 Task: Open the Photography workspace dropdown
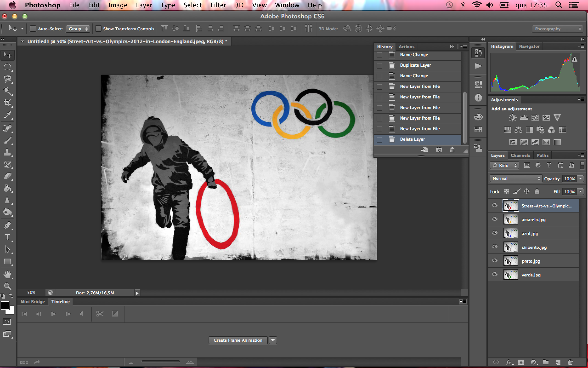click(x=557, y=29)
